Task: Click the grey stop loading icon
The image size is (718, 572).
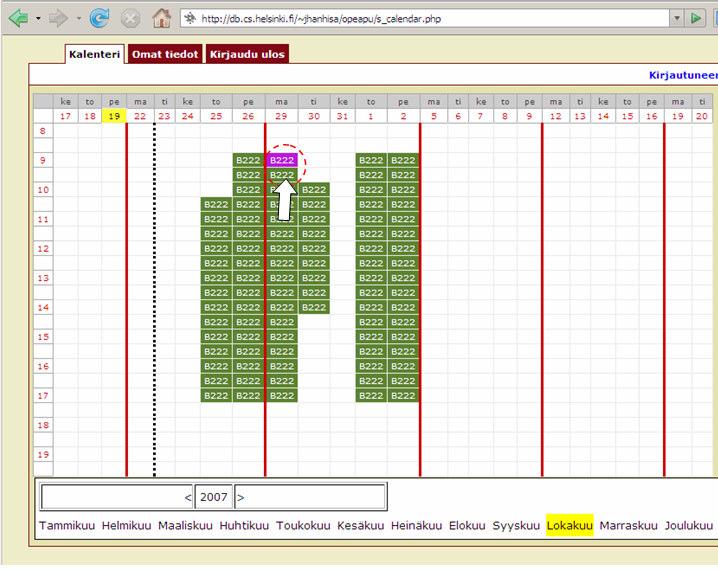Action: (131, 19)
